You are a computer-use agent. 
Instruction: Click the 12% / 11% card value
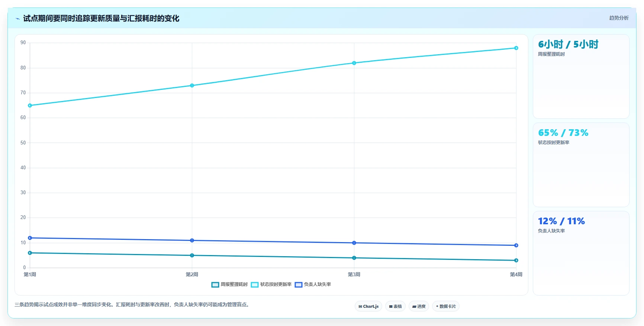click(x=561, y=221)
